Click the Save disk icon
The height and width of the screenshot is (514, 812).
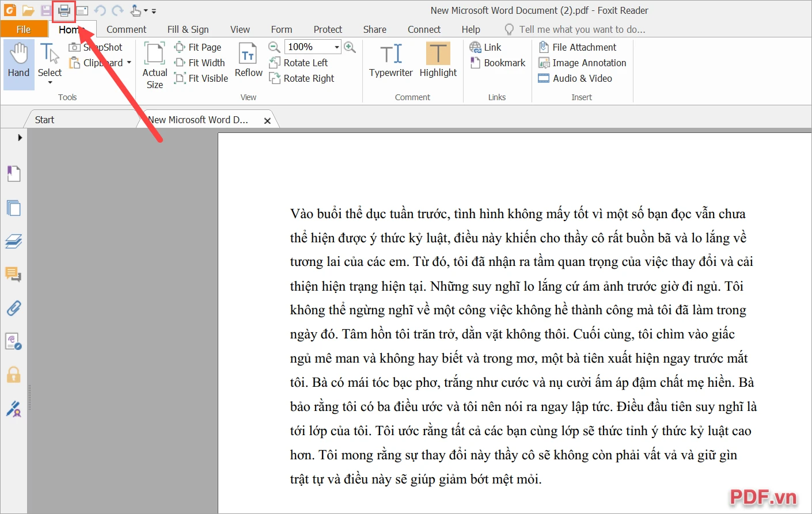point(46,10)
